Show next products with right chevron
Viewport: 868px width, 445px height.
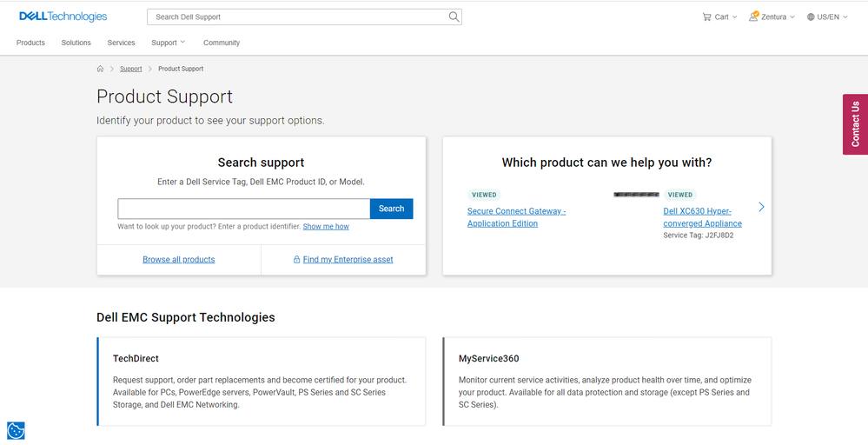click(x=761, y=207)
